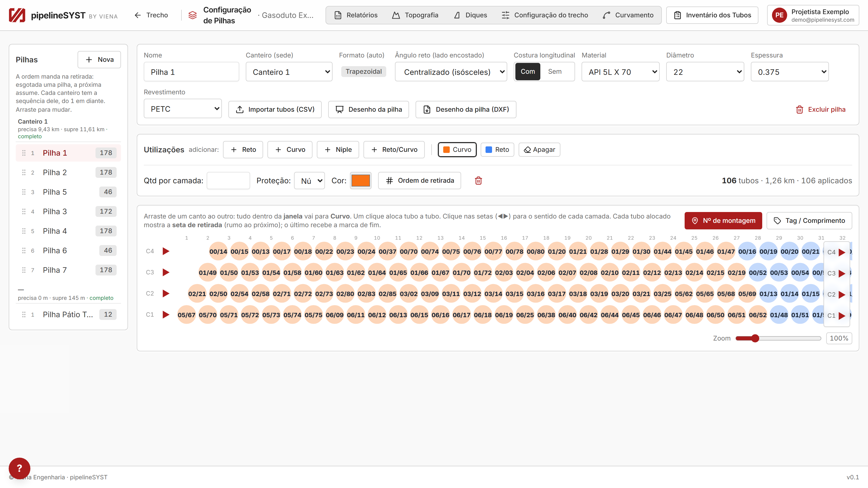Click Excluir pilha
The width and height of the screenshot is (868, 488).
(821, 110)
